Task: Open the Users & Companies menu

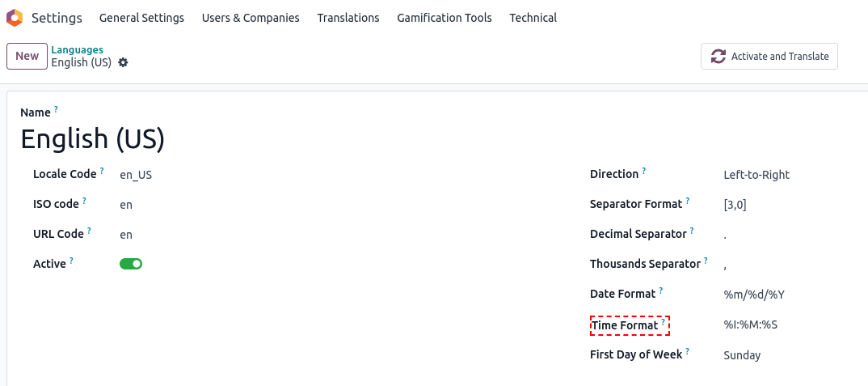Action: (251, 18)
